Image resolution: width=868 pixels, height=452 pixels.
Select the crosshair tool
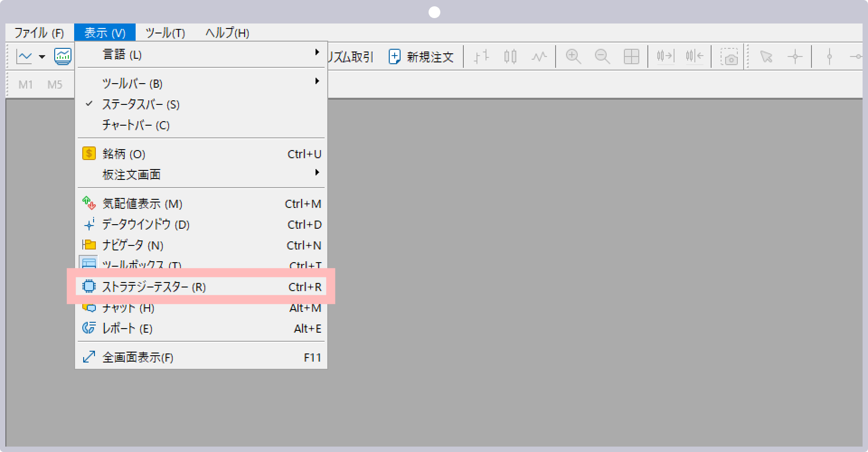795,57
